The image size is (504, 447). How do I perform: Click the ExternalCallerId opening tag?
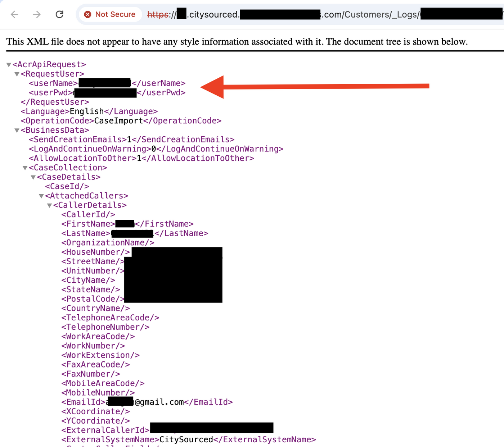[x=105, y=430]
